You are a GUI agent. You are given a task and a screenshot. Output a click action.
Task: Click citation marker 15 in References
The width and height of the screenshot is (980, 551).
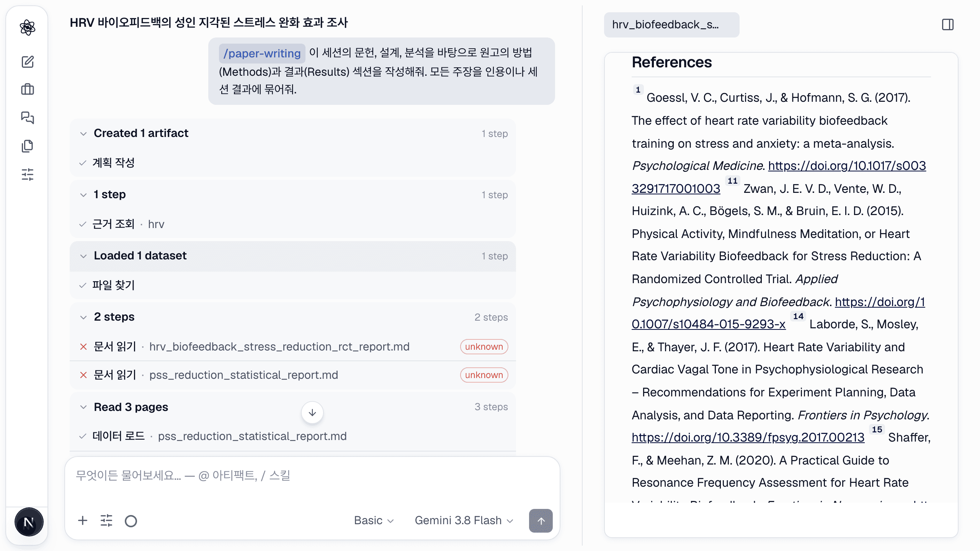[877, 430]
